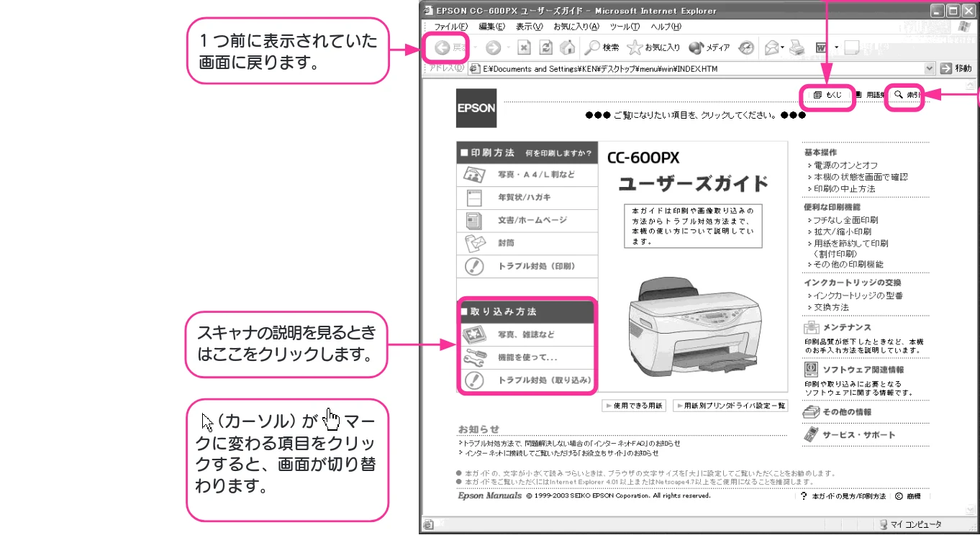Open the ツール(T) menu
This screenshot has height=535, width=980.
tap(625, 27)
